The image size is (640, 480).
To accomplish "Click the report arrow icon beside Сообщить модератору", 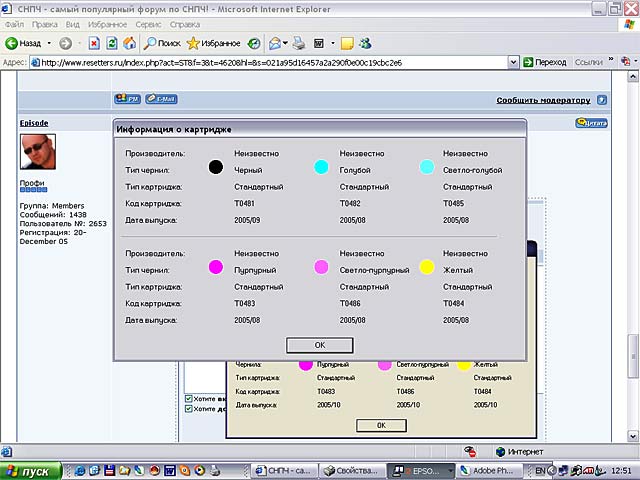I will click(x=602, y=100).
